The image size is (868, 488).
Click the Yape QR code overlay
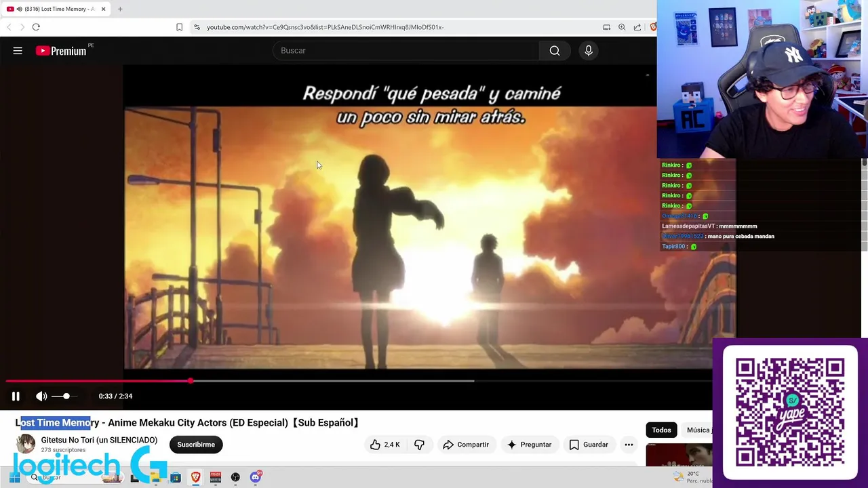[790, 413]
